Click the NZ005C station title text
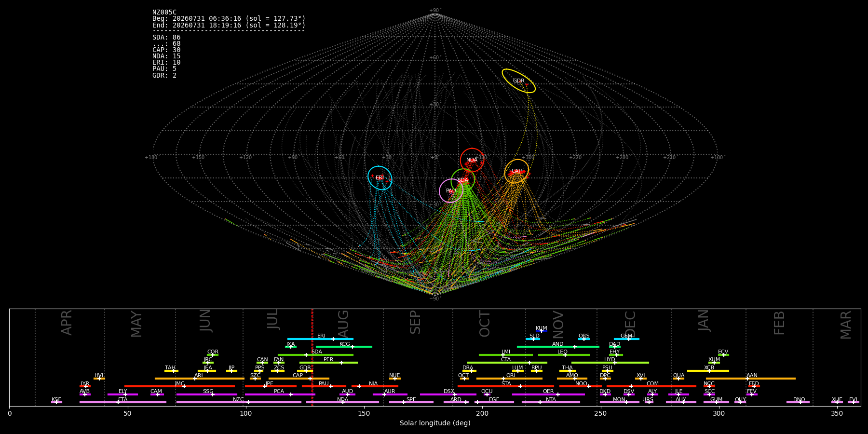The width and height of the screenshot is (868, 434). coord(164,13)
